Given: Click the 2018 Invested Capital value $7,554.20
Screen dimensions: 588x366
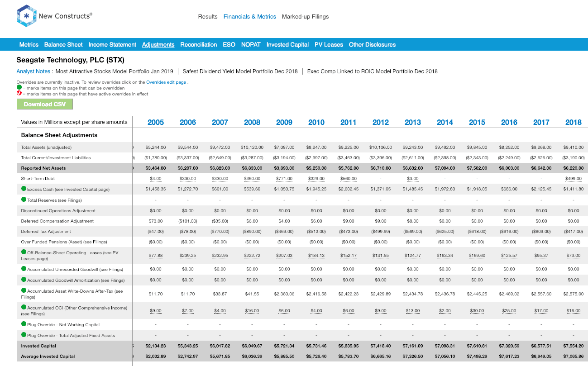Looking at the screenshot, I should click(x=574, y=346).
